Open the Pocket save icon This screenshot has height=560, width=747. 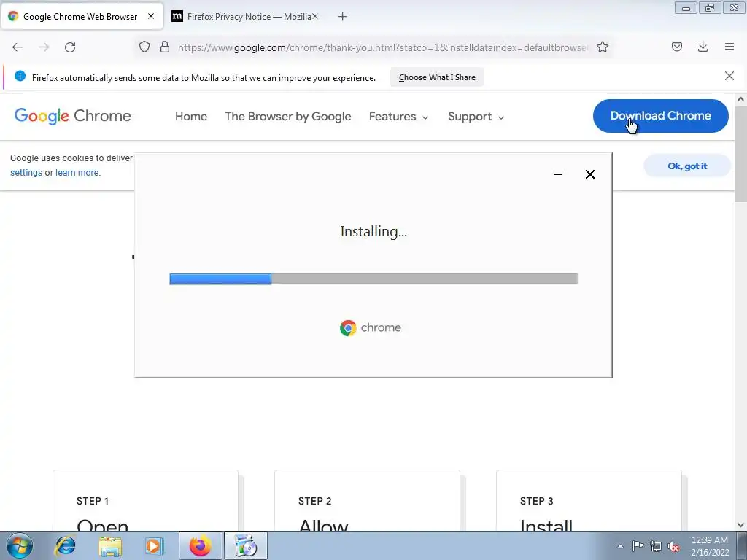pyautogui.click(x=676, y=47)
